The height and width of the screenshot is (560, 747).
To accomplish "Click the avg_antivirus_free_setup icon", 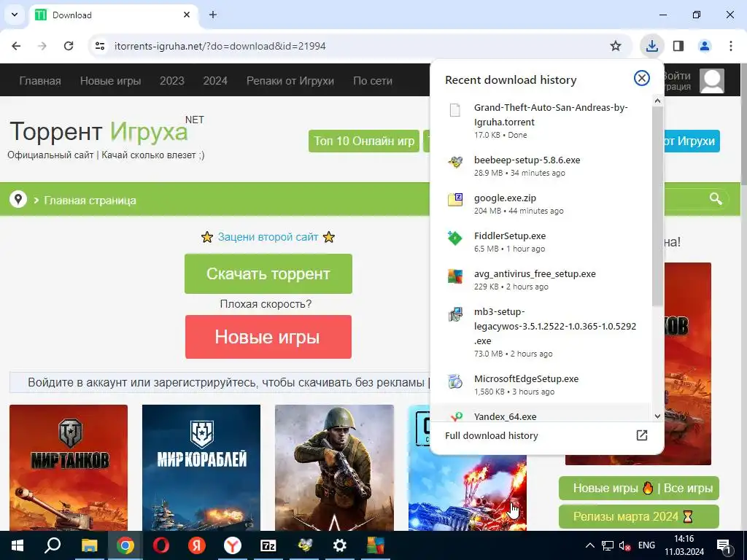I will [x=455, y=276].
